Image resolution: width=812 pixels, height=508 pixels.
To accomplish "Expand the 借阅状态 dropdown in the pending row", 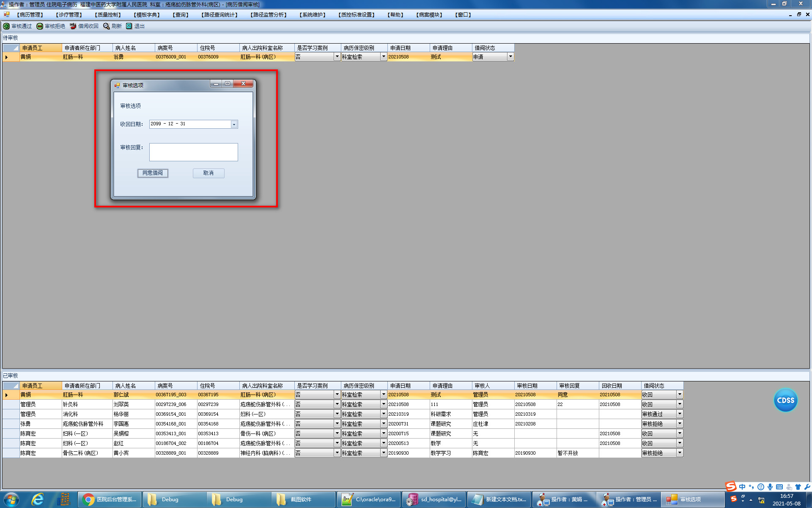I will click(x=510, y=57).
